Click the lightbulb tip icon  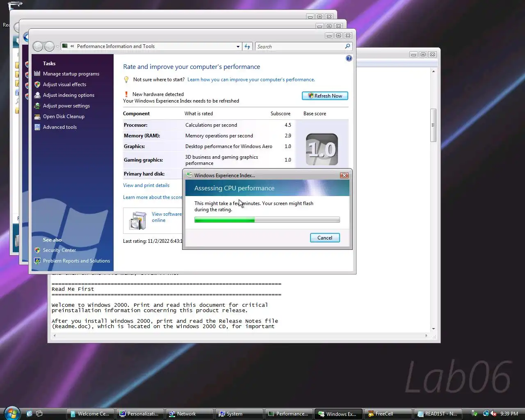pos(126,80)
